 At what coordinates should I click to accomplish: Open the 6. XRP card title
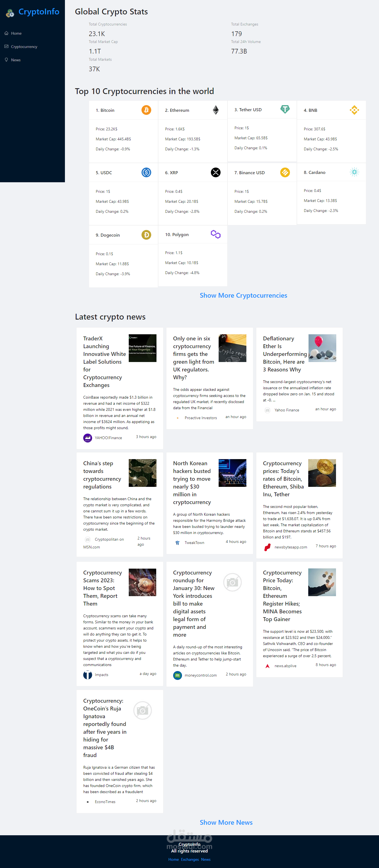tap(171, 173)
